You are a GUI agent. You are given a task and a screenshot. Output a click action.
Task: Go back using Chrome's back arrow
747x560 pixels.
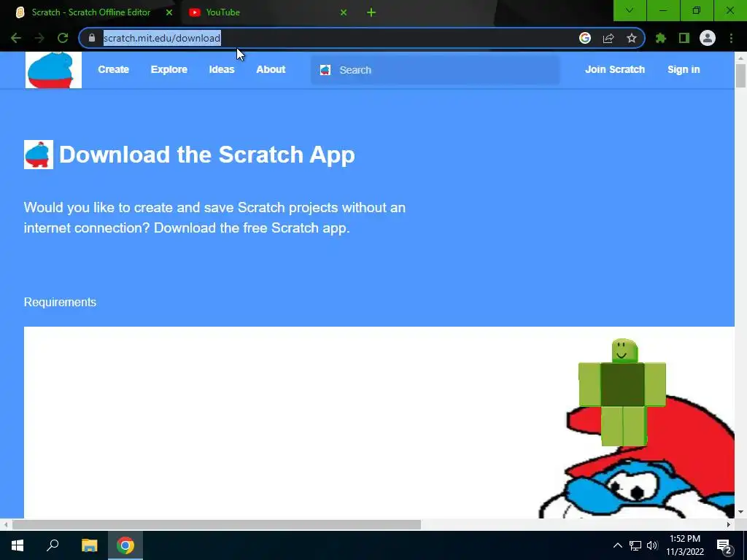(x=16, y=38)
